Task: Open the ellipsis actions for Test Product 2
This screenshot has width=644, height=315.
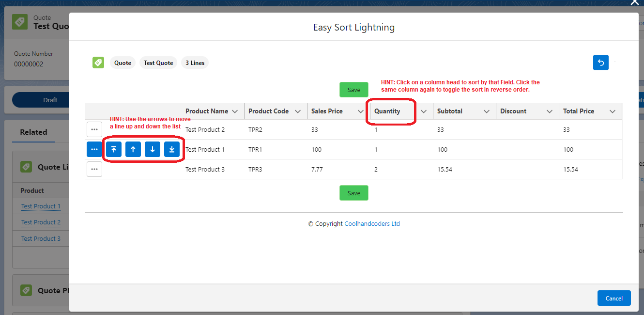Action: coord(94,129)
